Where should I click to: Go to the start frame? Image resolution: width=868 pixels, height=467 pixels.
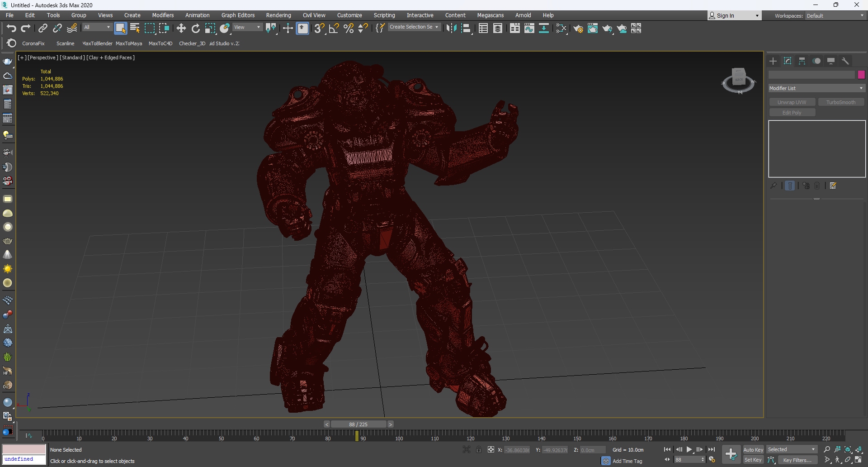[667, 449]
